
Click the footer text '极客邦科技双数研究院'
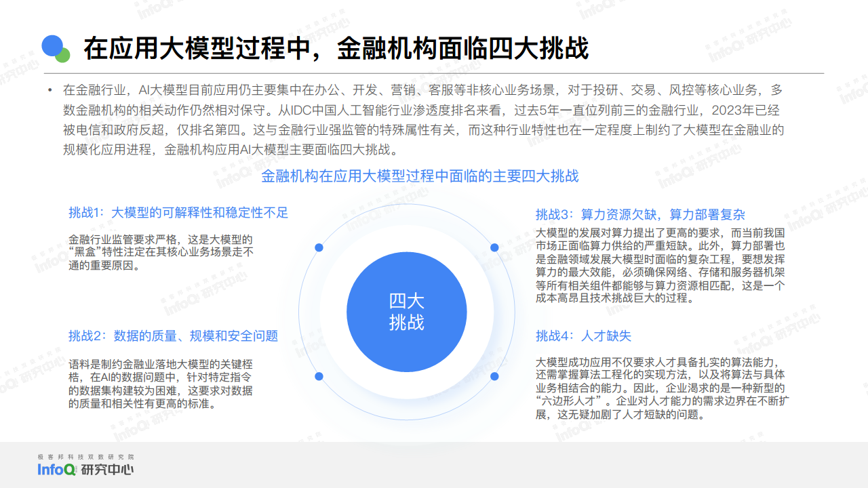85,457
